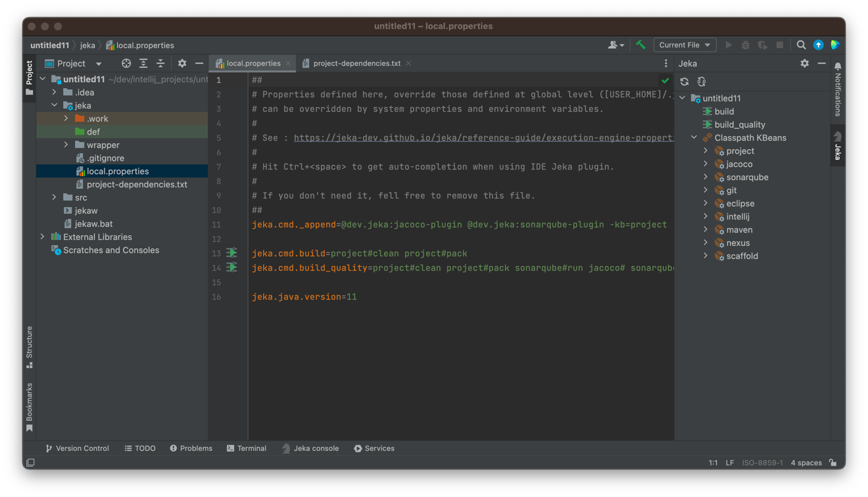Click the green inspection checkmark in editor
Image resolution: width=868 pixels, height=497 pixels.
coord(665,81)
